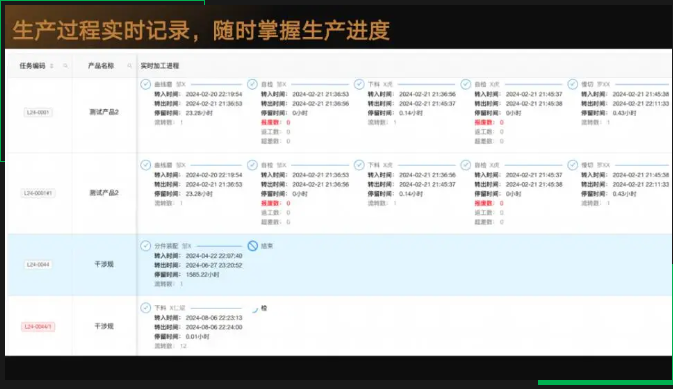Click 曲线磨 step check icon in L24-0001#1 row
Viewport: 673px width, 389px height.
point(146,165)
